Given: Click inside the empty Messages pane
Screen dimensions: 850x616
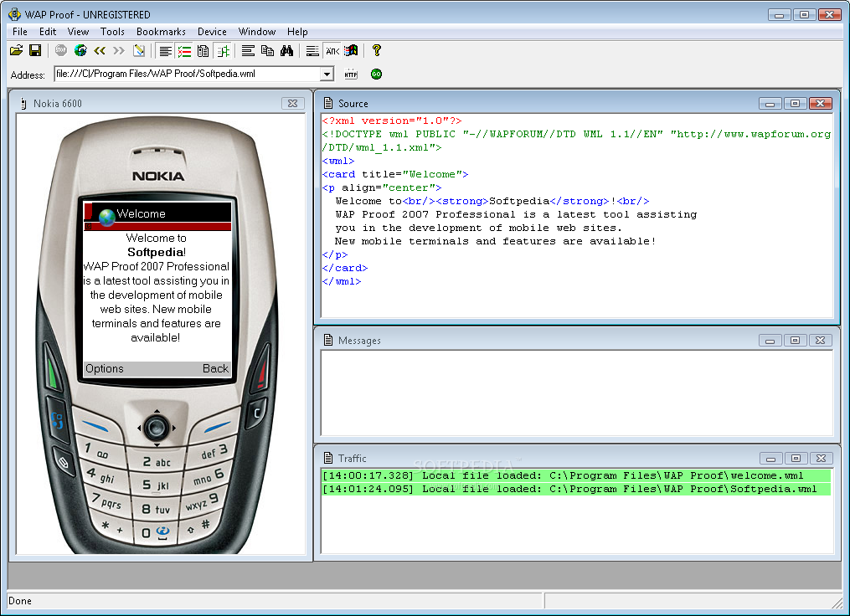Looking at the screenshot, I should tap(577, 393).
